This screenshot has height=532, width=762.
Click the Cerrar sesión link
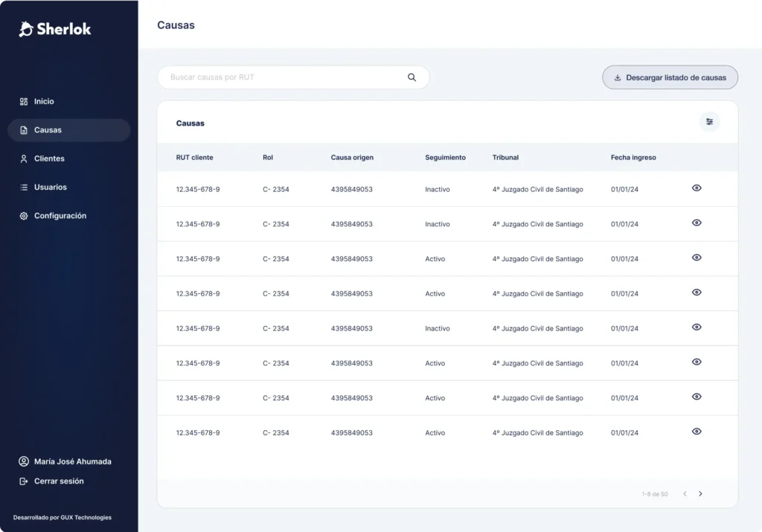point(59,481)
